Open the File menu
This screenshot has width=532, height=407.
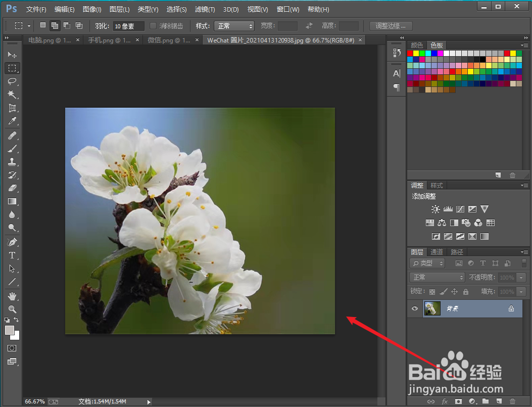36,9
